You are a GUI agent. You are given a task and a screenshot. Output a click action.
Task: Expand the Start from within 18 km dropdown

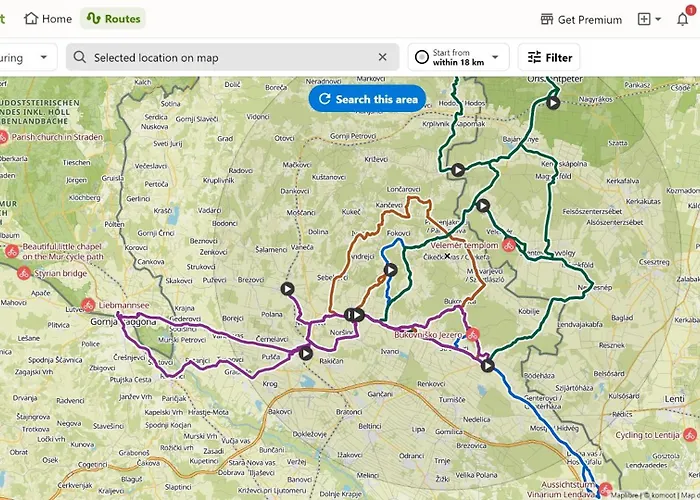point(458,58)
